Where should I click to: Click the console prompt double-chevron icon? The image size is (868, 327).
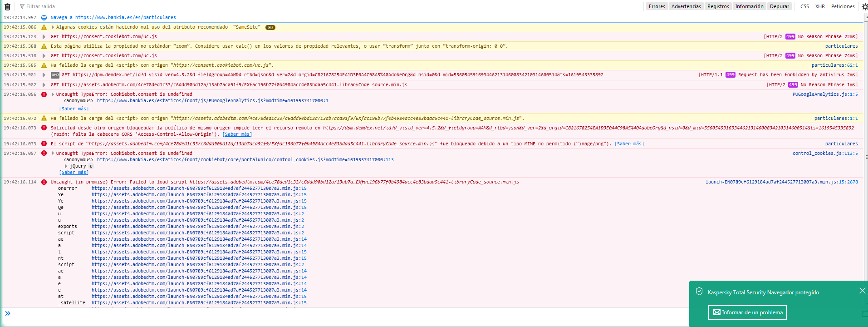coord(8,313)
